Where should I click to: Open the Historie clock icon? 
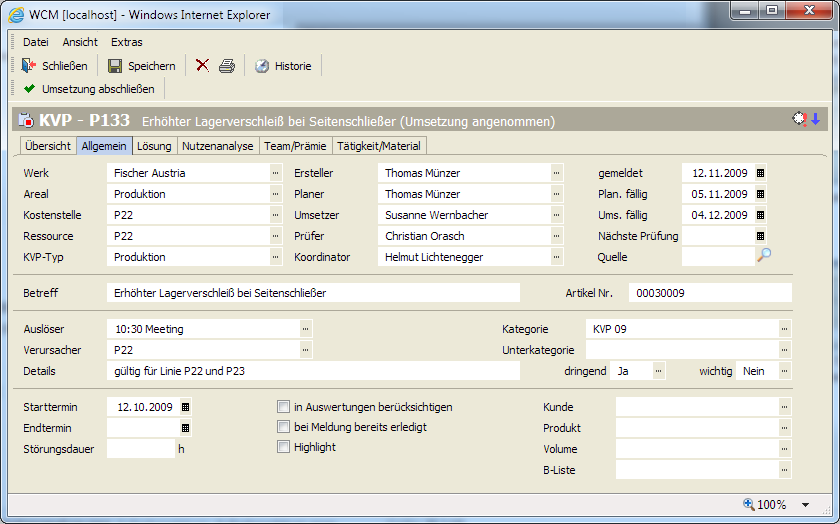click(x=262, y=66)
